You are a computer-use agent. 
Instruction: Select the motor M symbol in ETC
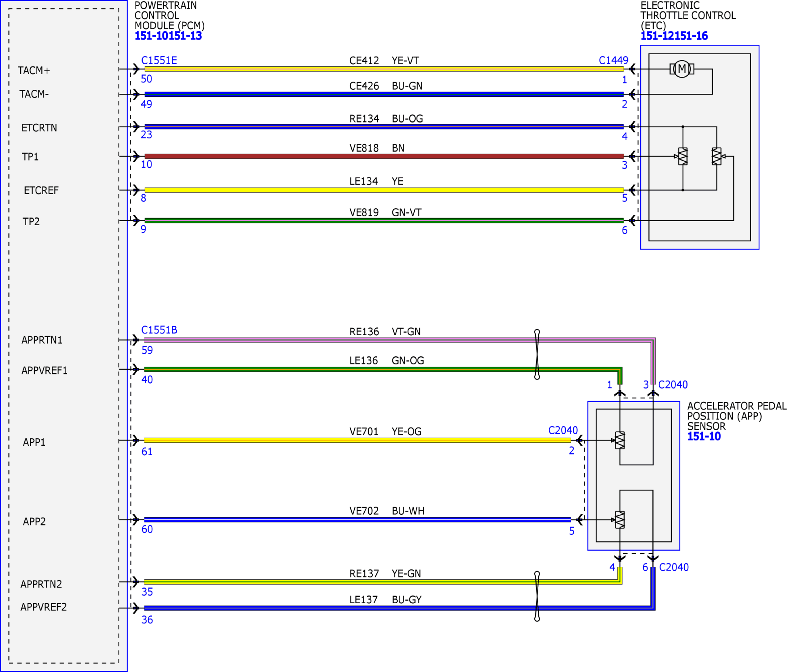click(x=682, y=69)
